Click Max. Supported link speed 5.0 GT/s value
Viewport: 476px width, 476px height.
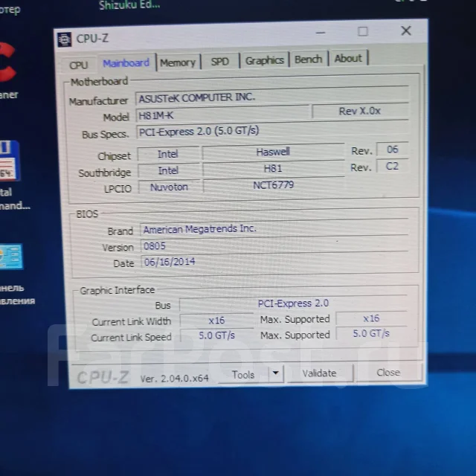(371, 334)
